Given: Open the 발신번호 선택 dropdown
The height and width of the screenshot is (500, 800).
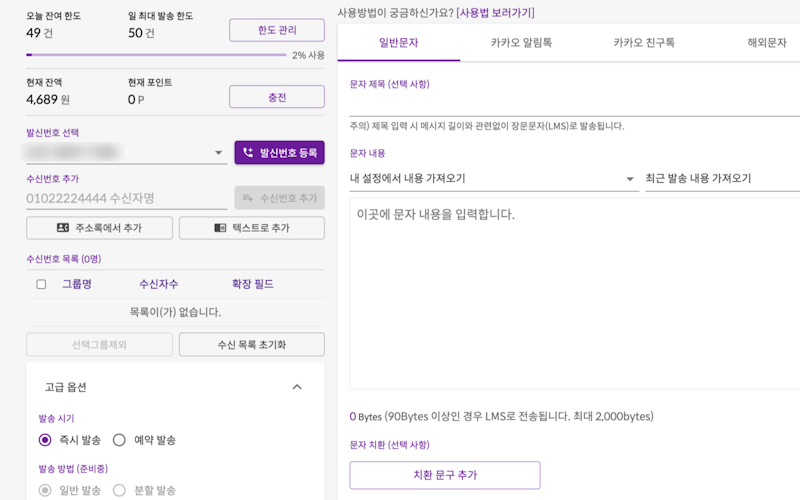Looking at the screenshot, I should pos(219,154).
